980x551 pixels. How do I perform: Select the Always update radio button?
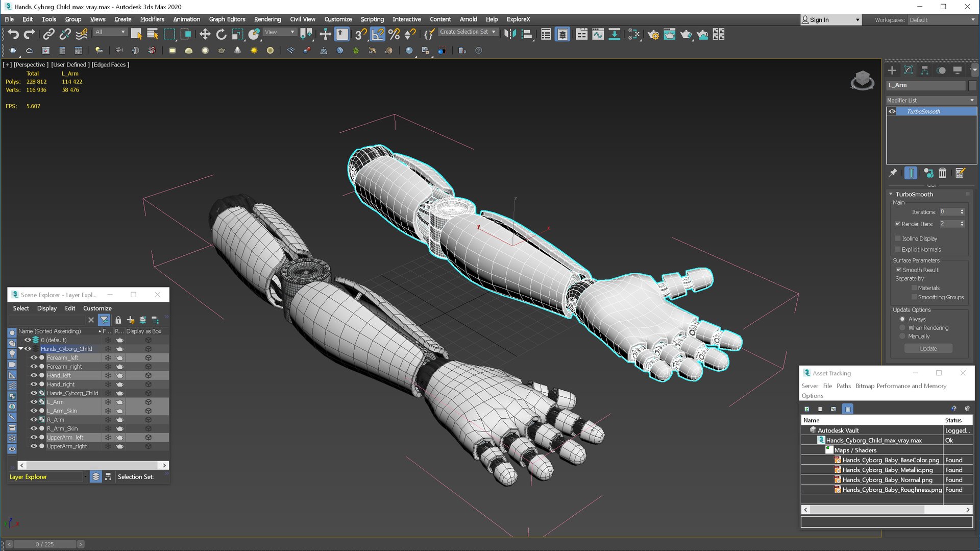(902, 319)
